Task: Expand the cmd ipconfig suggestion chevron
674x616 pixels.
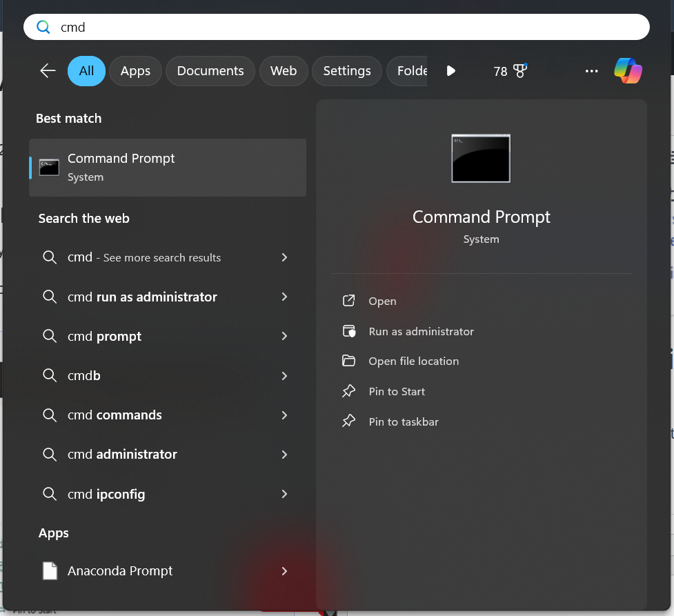Action: 284,494
